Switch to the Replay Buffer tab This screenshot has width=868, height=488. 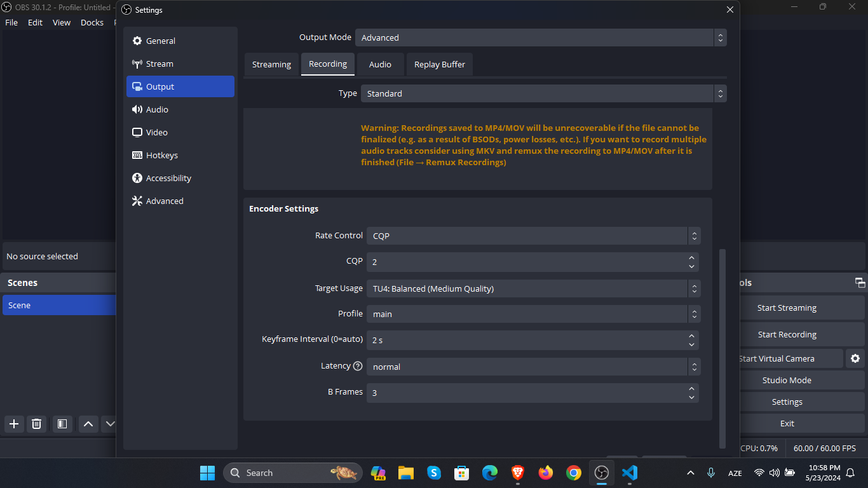(x=440, y=64)
